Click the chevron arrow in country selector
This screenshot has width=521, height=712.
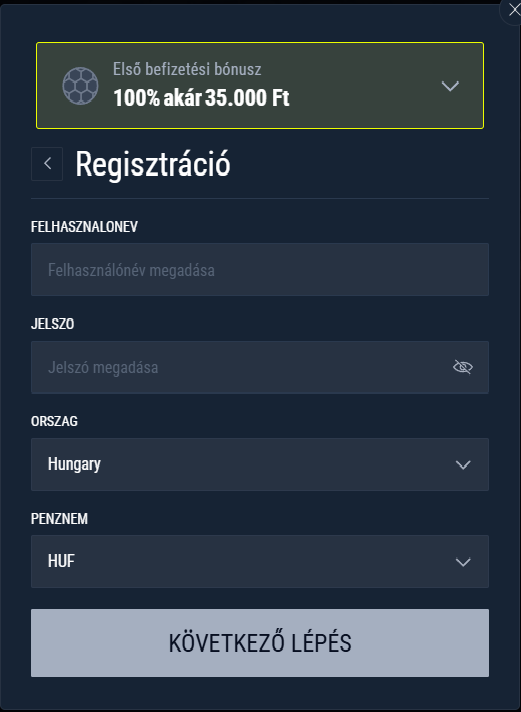tap(463, 465)
